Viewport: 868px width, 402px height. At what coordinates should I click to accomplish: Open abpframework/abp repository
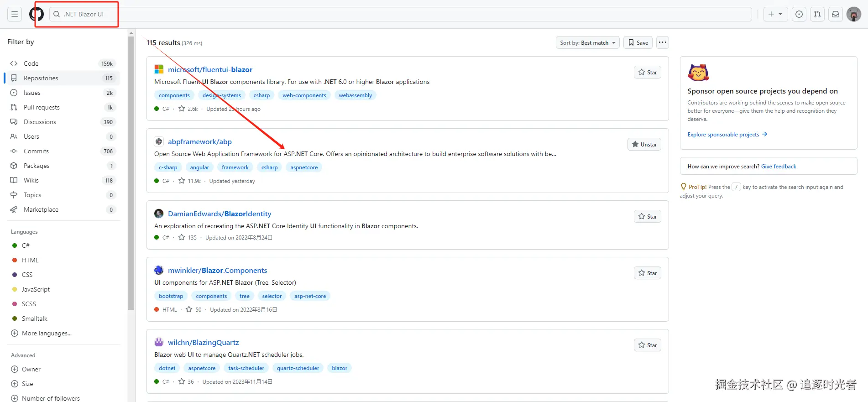(x=200, y=141)
